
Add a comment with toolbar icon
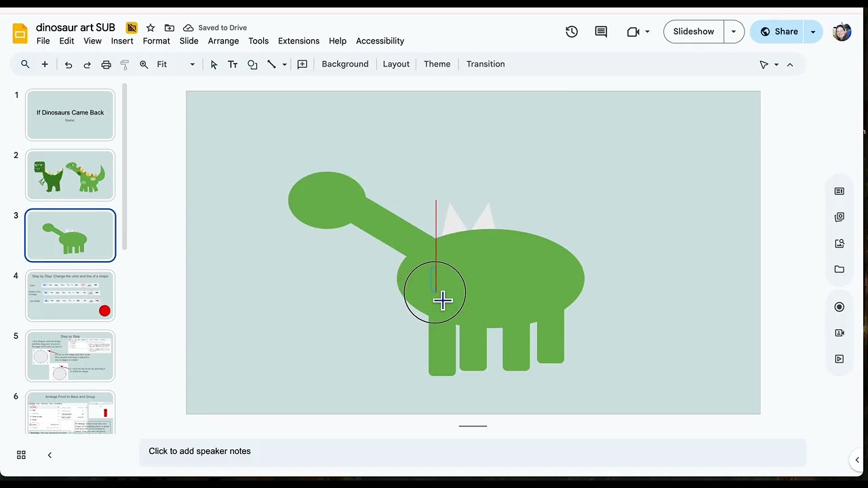(302, 64)
